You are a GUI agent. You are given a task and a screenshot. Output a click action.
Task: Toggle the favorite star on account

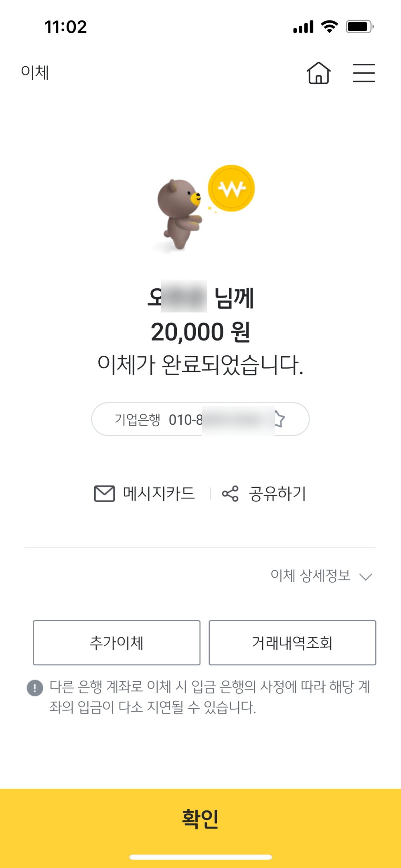click(280, 419)
